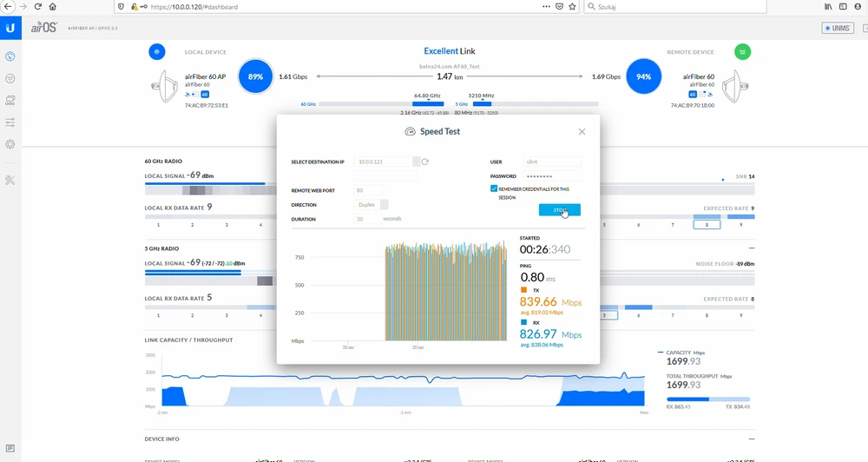Go to the browser Home page
This screenshot has height=462, width=868.
click(x=53, y=7)
